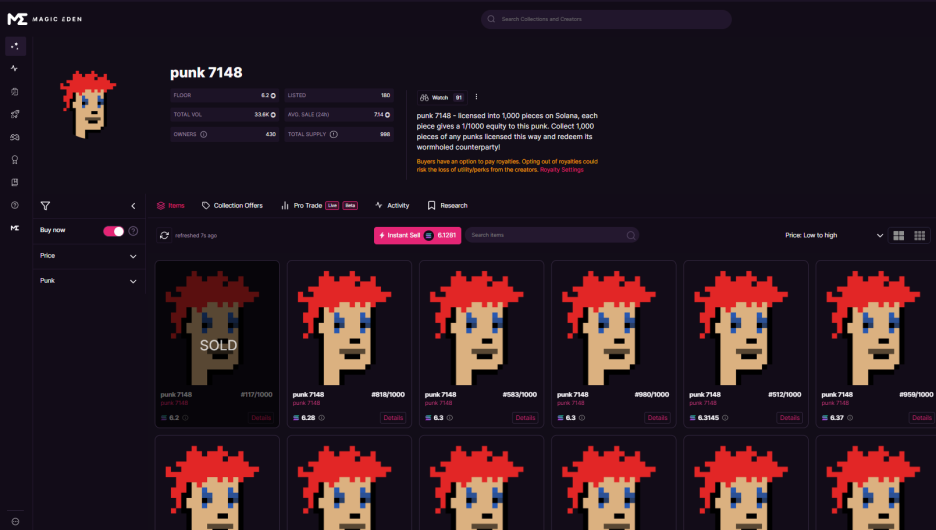Open the Price: Low to high dropdown
This screenshot has height=530, width=936.
click(x=833, y=235)
